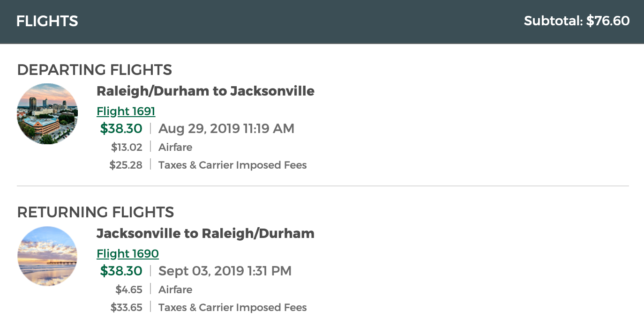Click departing Taxes & Carrier Imposed Fees label
644x326 pixels.
point(232,165)
